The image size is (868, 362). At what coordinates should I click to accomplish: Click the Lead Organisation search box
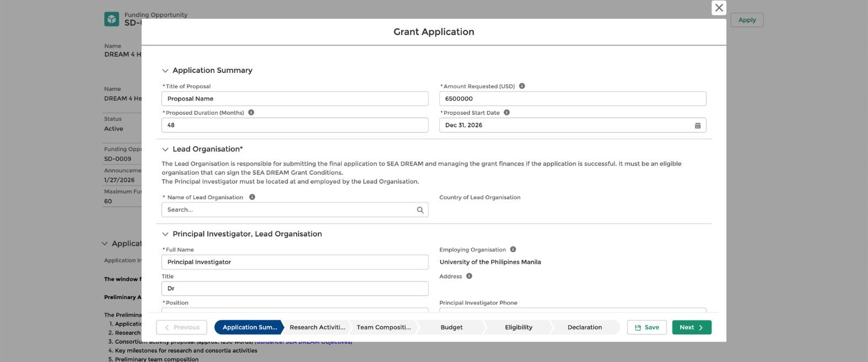(295, 210)
